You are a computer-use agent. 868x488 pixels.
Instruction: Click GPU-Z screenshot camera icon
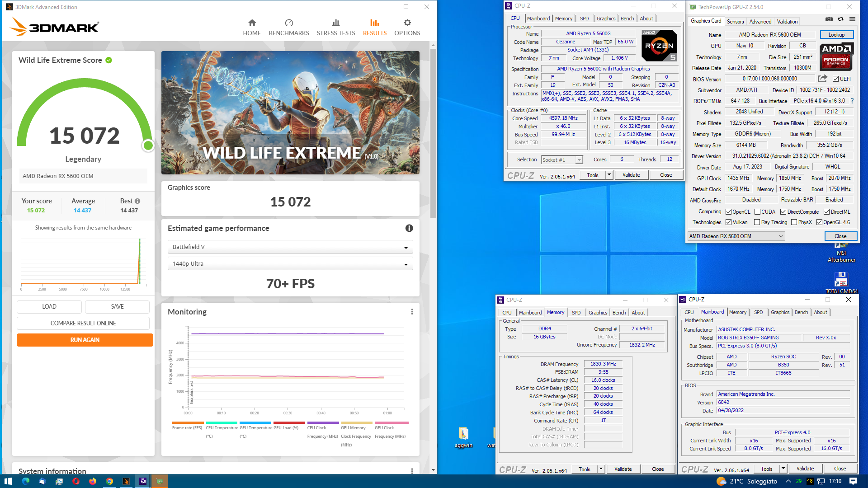pyautogui.click(x=829, y=19)
